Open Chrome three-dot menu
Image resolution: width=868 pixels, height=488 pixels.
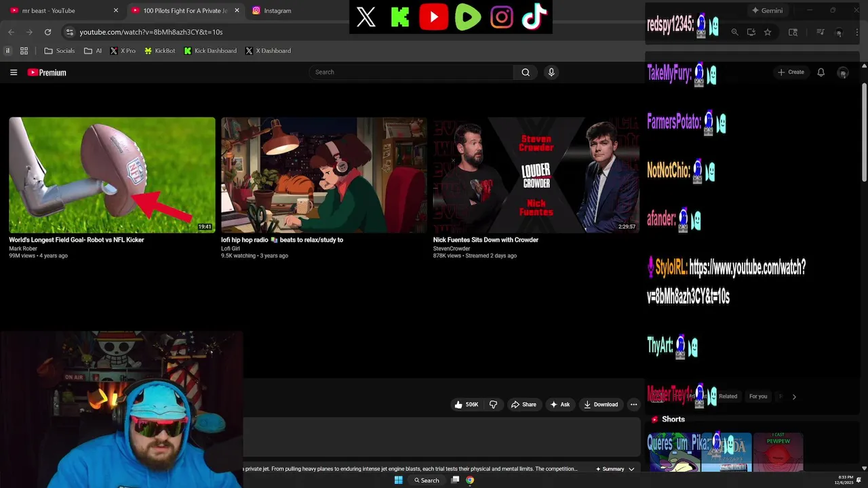(x=856, y=32)
